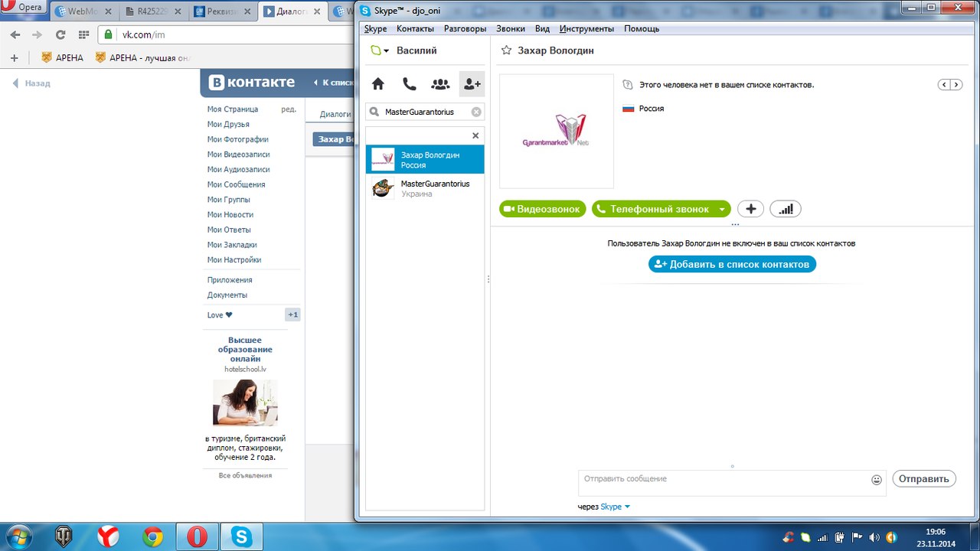Reload the vk.com page
Viewport: 980px width, 551px height.
pyautogui.click(x=60, y=34)
